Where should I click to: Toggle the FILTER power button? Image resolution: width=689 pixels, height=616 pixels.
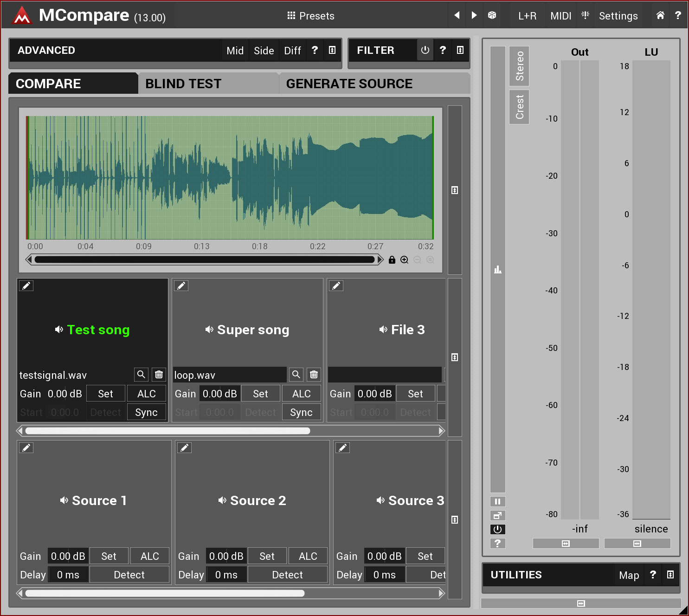[425, 50]
